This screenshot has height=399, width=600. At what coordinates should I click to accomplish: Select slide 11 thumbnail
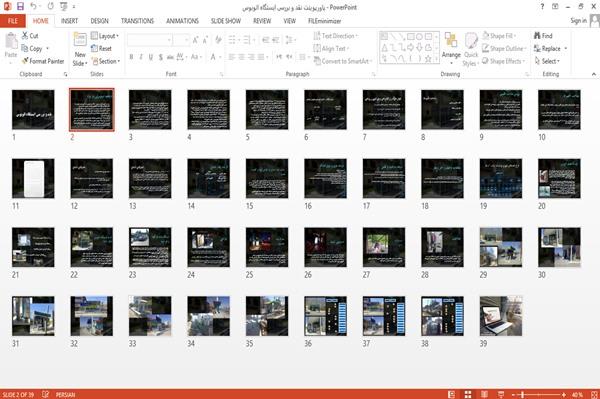(x=33, y=179)
